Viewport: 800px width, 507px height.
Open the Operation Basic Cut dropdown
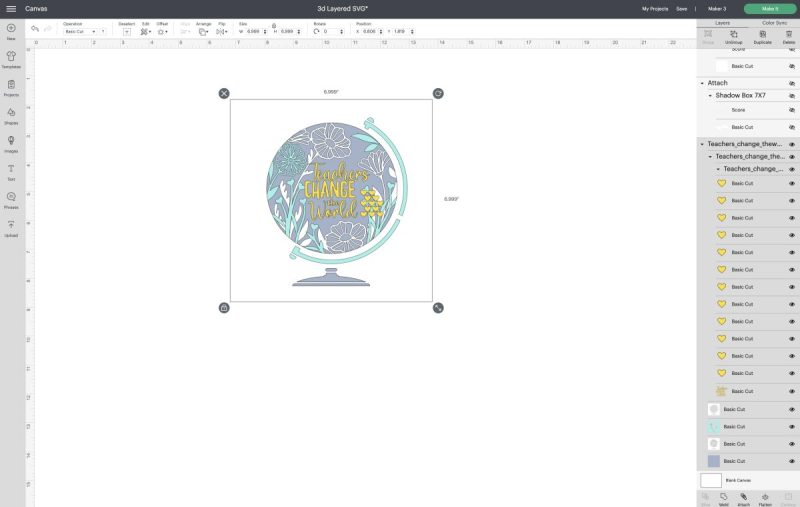80,32
